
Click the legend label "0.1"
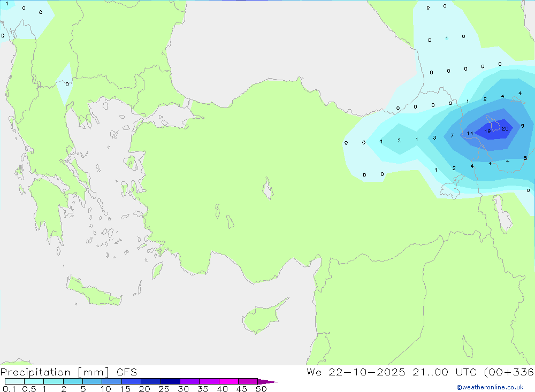[9, 389]
